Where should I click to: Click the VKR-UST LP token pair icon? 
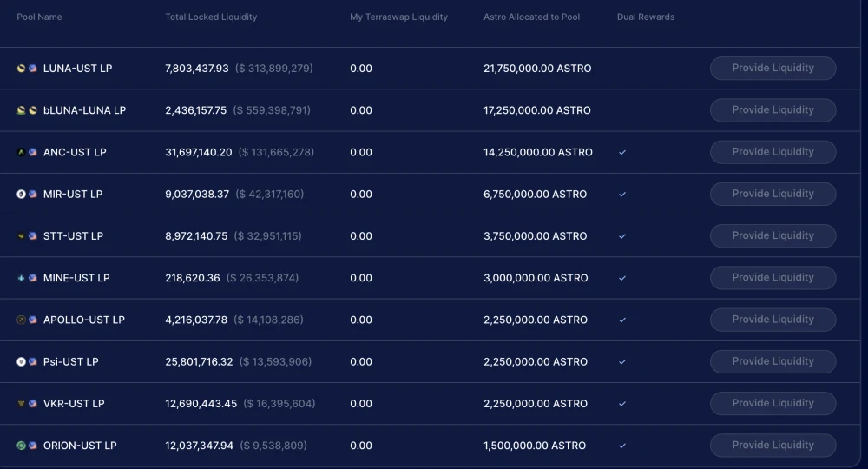click(27, 404)
